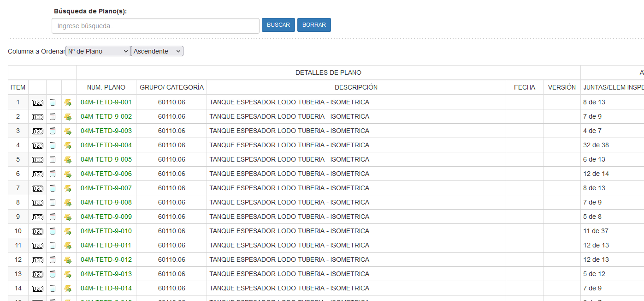
Task: Open the 'Nº de Plano' sort column dropdown
Action: pyautogui.click(x=98, y=51)
